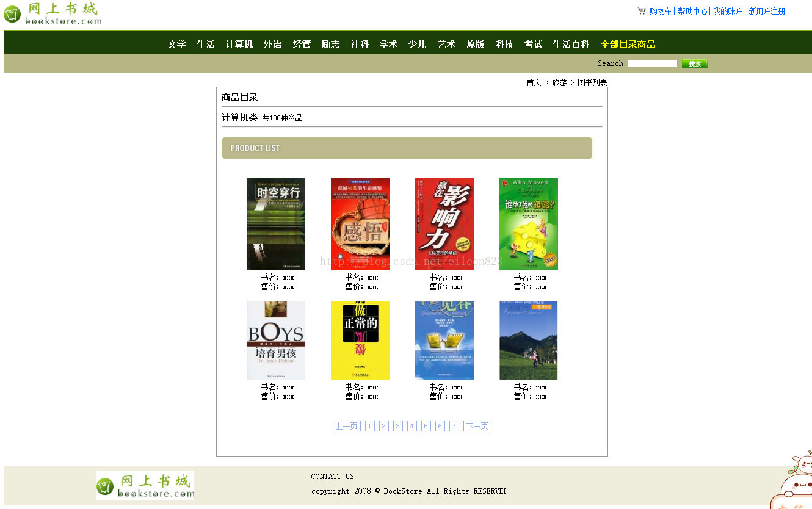
Task: Open the 计算机 category
Action: click(239, 44)
